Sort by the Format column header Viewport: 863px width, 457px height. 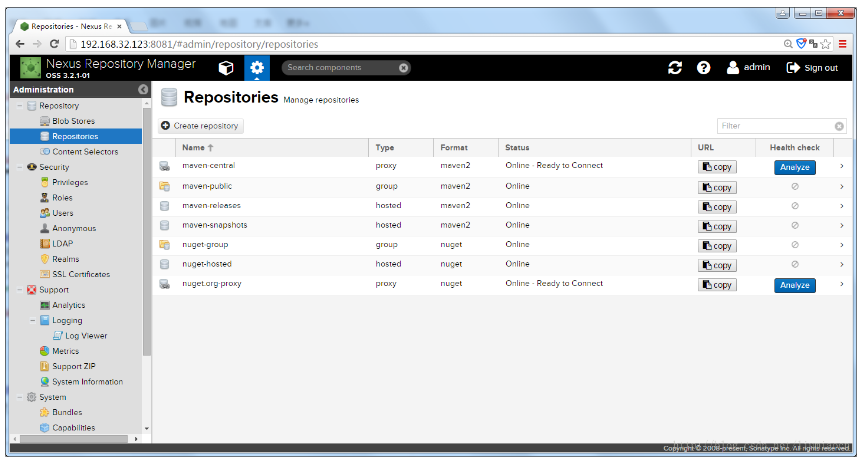(x=466, y=148)
